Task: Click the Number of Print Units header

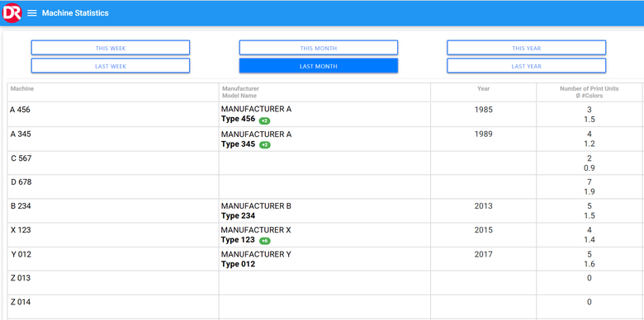Action: (x=589, y=92)
